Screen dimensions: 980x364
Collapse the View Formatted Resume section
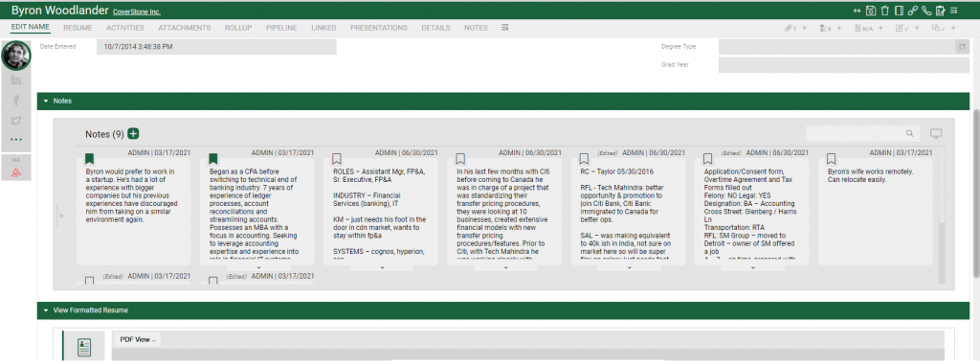46,310
